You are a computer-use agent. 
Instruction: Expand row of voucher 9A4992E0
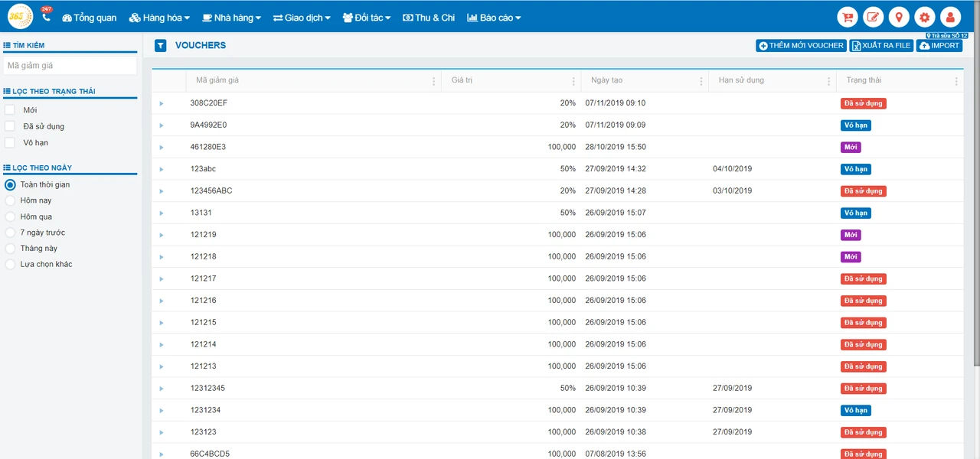point(162,125)
